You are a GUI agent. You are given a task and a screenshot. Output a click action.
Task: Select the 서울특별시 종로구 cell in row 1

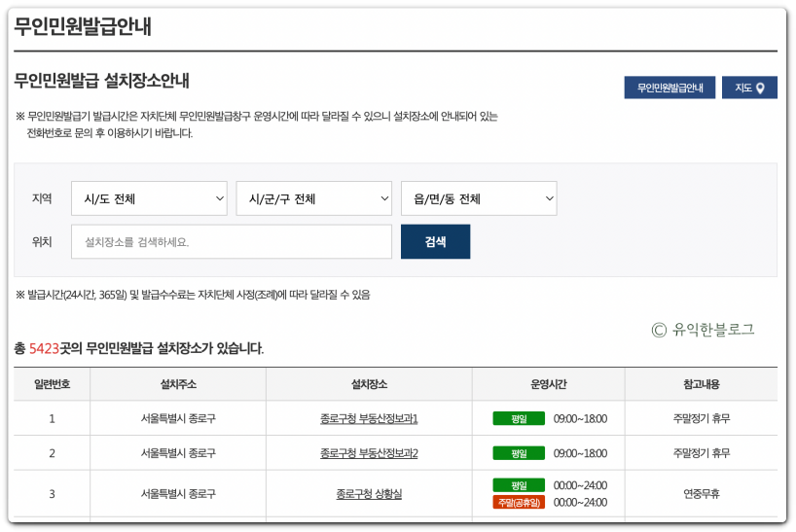tap(178, 419)
